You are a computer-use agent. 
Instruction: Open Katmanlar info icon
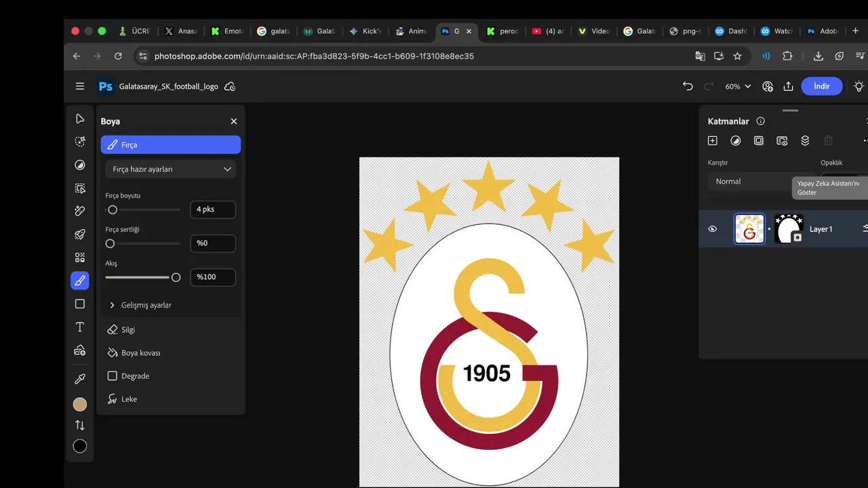[760, 121]
